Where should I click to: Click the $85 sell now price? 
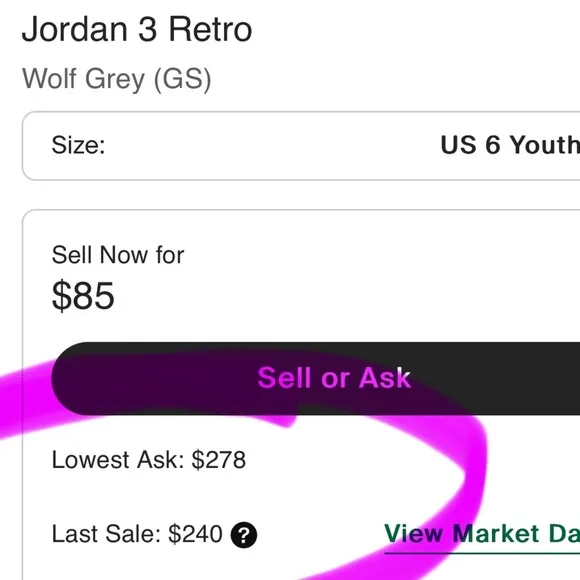click(x=83, y=295)
